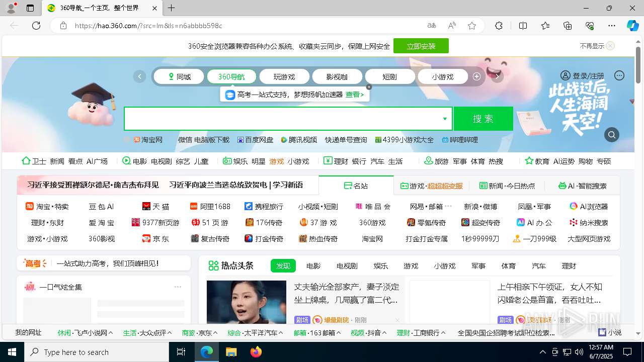Add this page to favorites star
Screen dimensions: 644x362
click(x=472, y=26)
